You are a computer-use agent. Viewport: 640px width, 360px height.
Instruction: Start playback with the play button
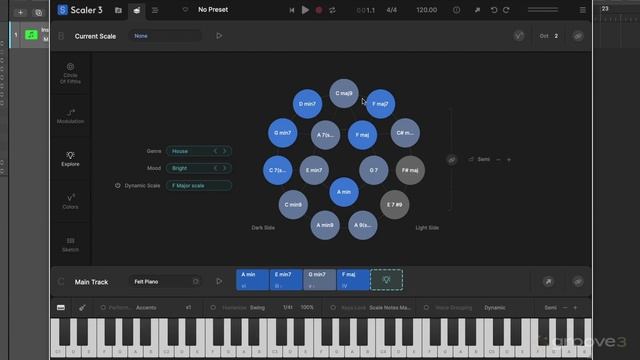(305, 10)
